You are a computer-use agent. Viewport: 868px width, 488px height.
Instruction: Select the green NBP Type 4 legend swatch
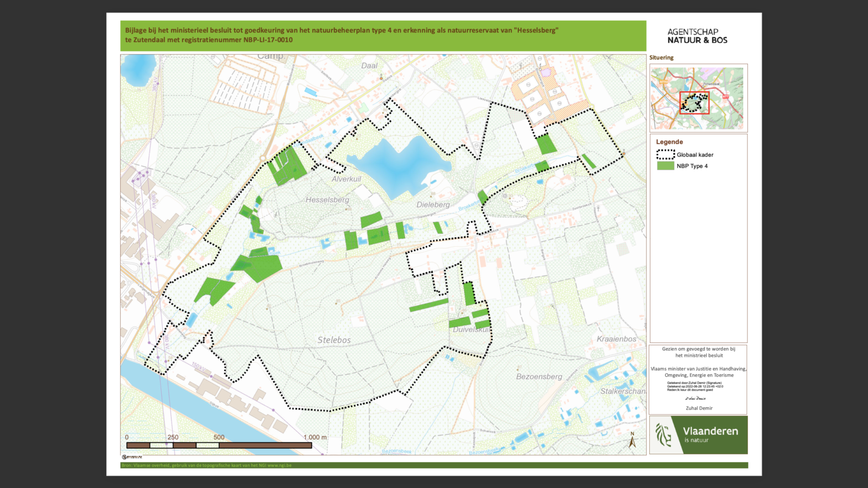(665, 166)
